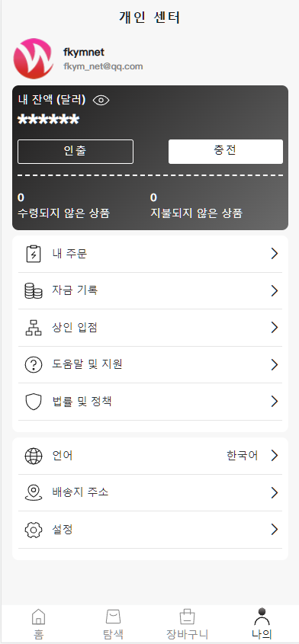Click the 배송지 주소 location pin icon

[34, 492]
